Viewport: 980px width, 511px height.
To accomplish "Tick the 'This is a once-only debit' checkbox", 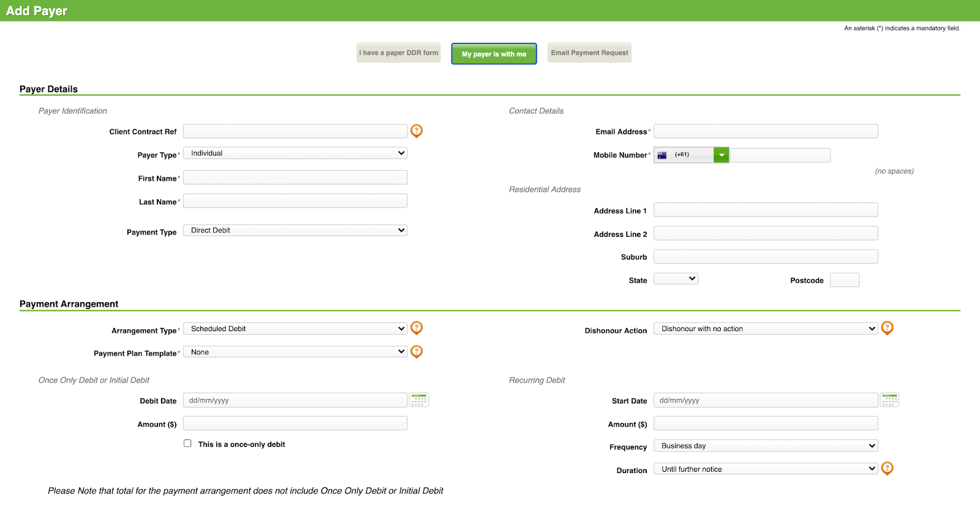I will 187,443.
